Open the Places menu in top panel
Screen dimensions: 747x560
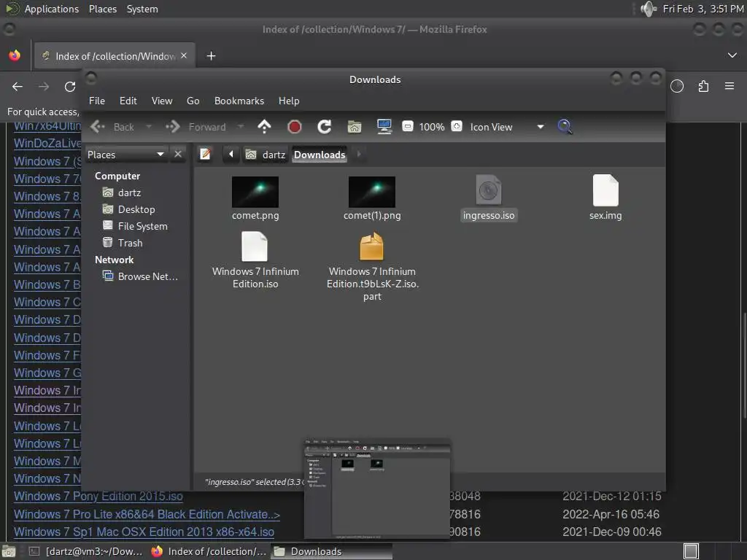(x=103, y=9)
